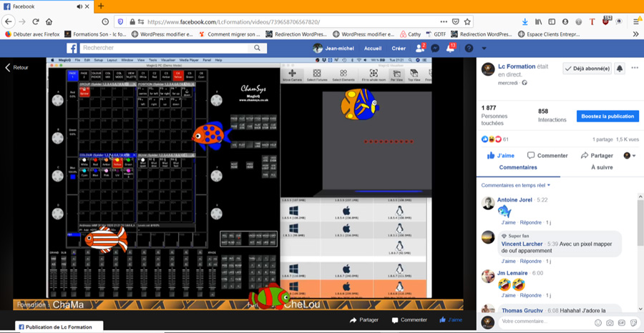The image size is (644, 333).
Task: Open the Messenger icon
Action: 435,49
